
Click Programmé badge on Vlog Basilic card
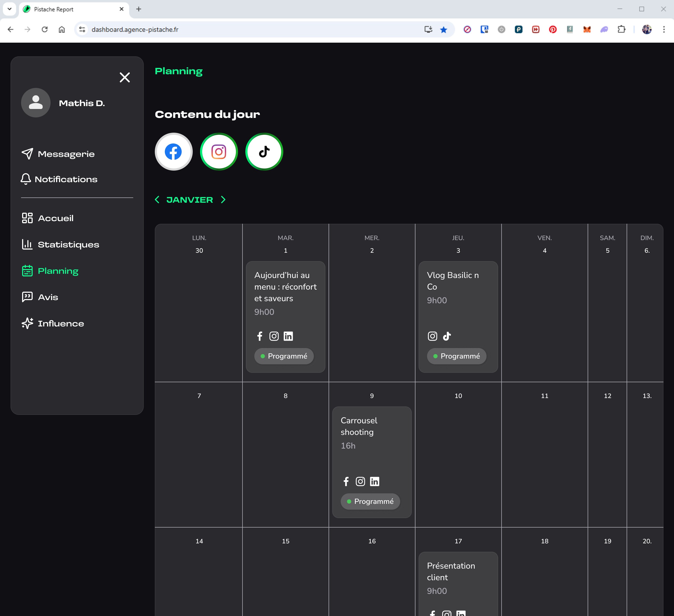[x=456, y=356]
